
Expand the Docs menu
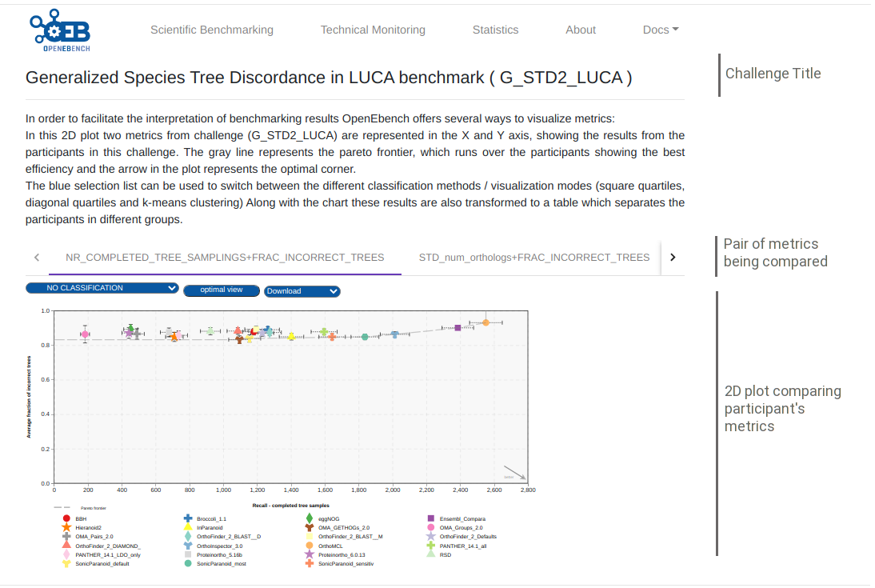[x=661, y=30]
